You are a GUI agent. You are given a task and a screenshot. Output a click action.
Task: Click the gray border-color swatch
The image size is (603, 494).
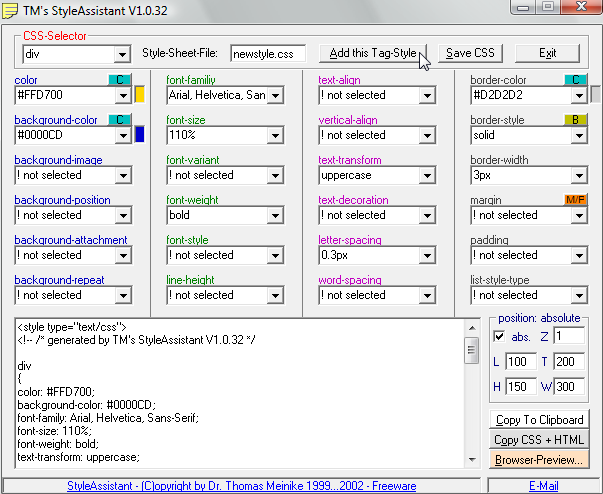click(x=595, y=95)
